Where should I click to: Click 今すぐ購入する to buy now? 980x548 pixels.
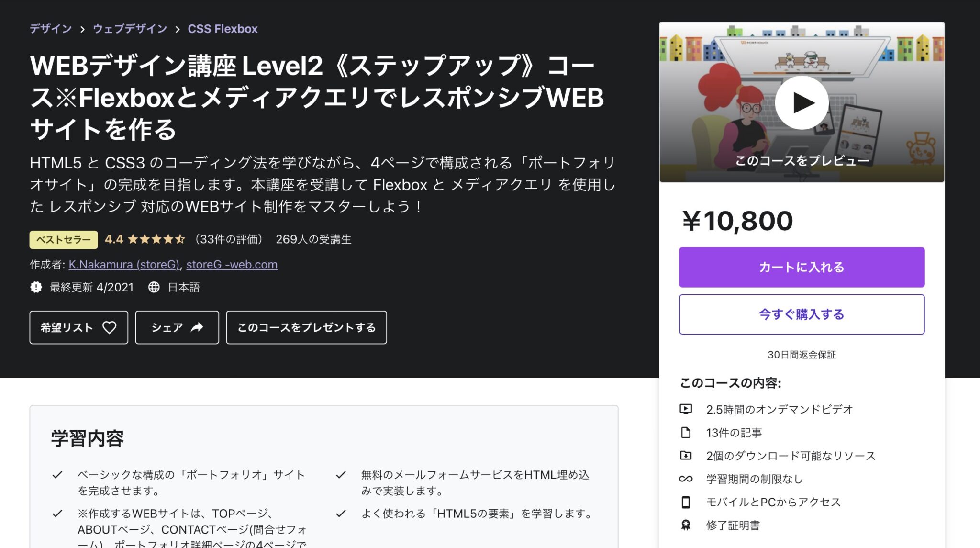[x=801, y=314]
